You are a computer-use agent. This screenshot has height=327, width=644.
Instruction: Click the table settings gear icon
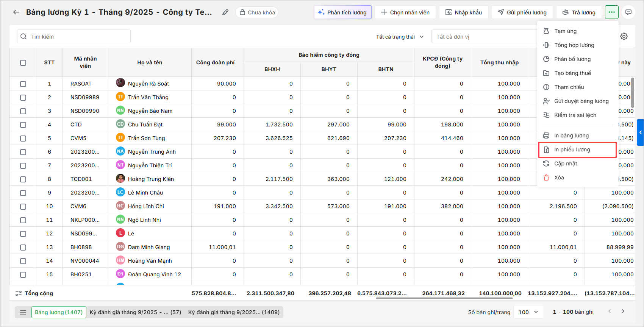(x=624, y=36)
